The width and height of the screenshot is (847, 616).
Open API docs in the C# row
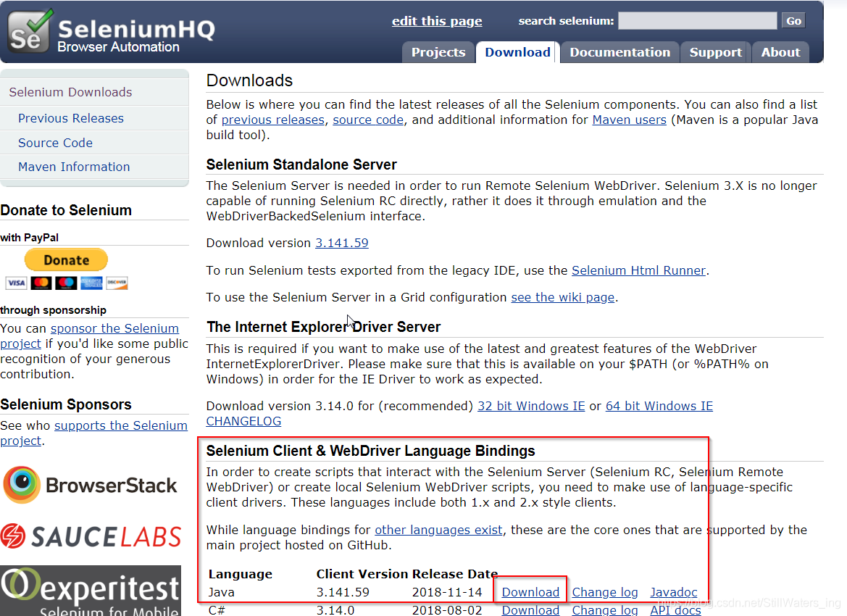(x=675, y=610)
